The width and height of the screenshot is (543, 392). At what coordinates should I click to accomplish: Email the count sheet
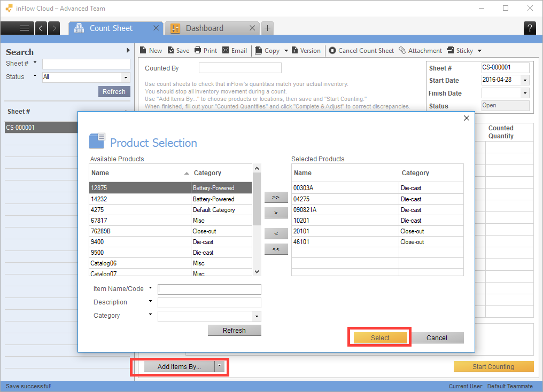point(235,51)
